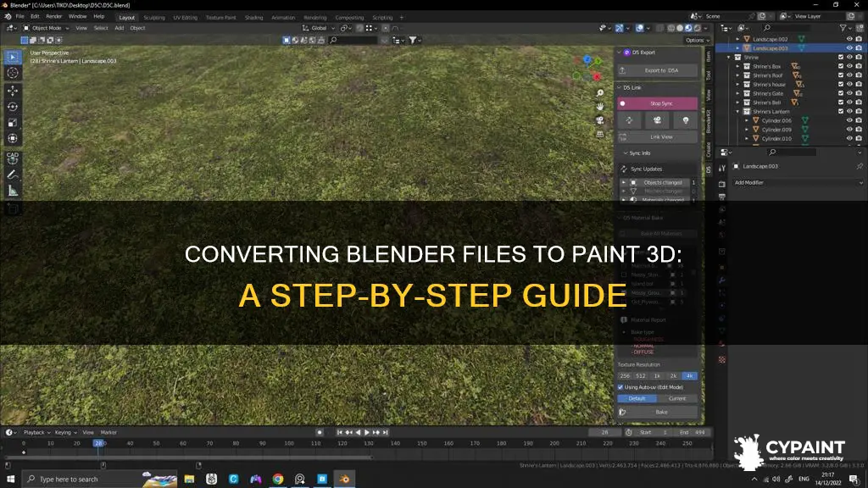Open the Add Modifier dropdown
This screenshot has width=868, height=488.
pyautogui.click(x=798, y=183)
